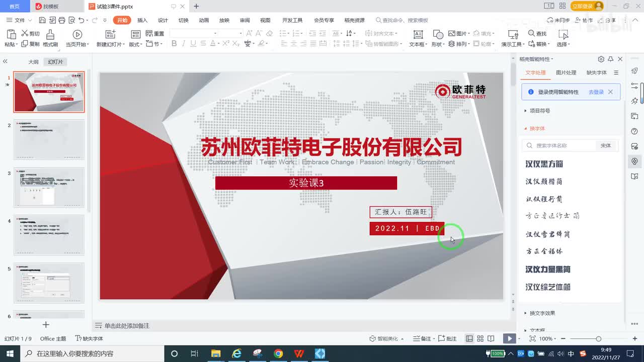Click the Print Preview icon
Screen dimensions: 644x362
click(71, 20)
